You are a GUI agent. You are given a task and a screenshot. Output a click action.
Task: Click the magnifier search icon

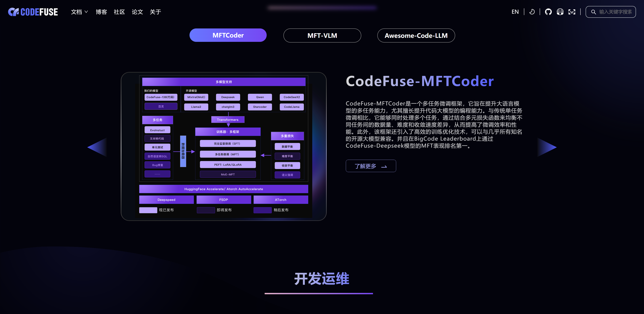tap(593, 12)
